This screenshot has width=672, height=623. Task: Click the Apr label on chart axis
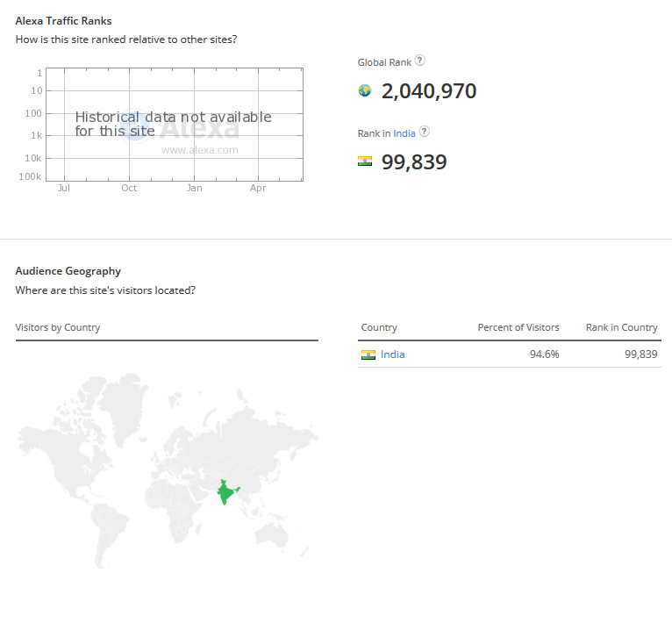point(258,188)
